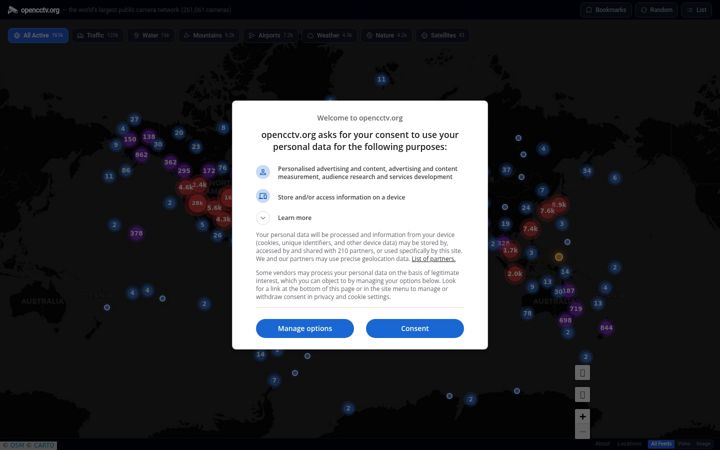The image size is (720, 450).
Task: Click the lower square map control above zoom
Action: click(x=582, y=394)
